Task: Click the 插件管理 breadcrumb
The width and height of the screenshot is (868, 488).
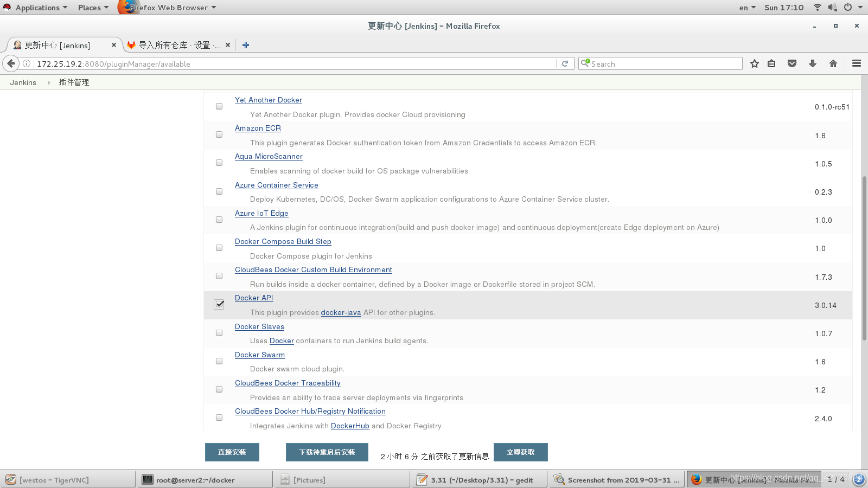Action: (74, 82)
